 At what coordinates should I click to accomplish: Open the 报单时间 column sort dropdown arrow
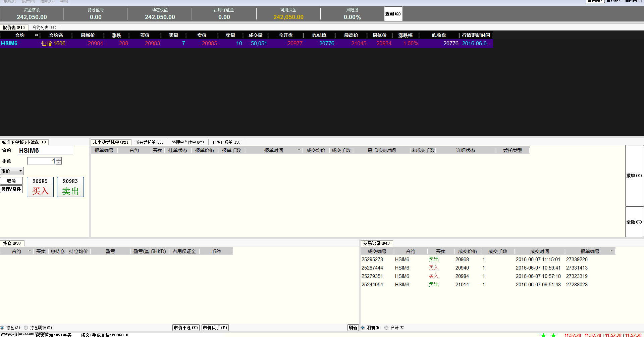pos(299,150)
